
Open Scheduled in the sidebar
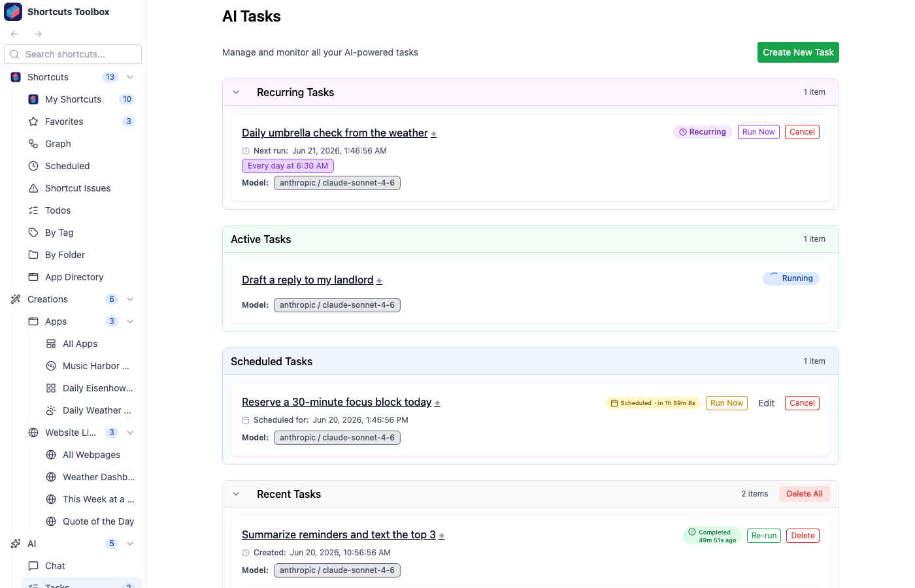click(x=82, y=166)
